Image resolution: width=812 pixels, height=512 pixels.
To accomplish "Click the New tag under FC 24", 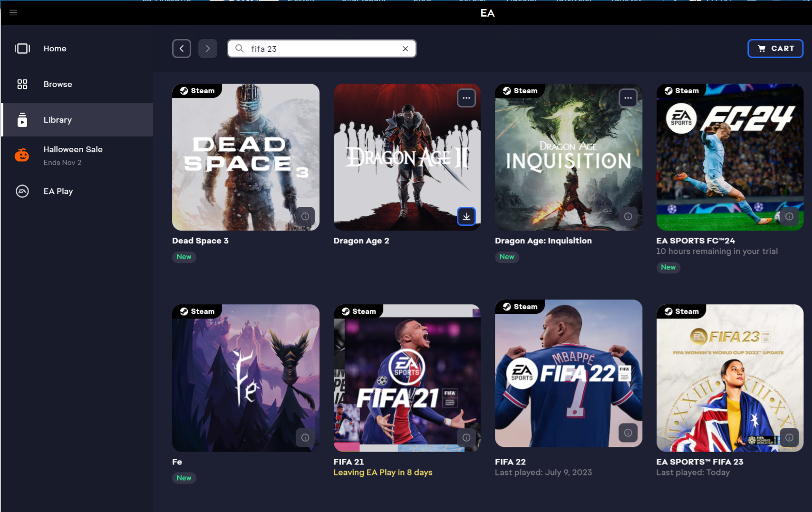I will tap(668, 267).
